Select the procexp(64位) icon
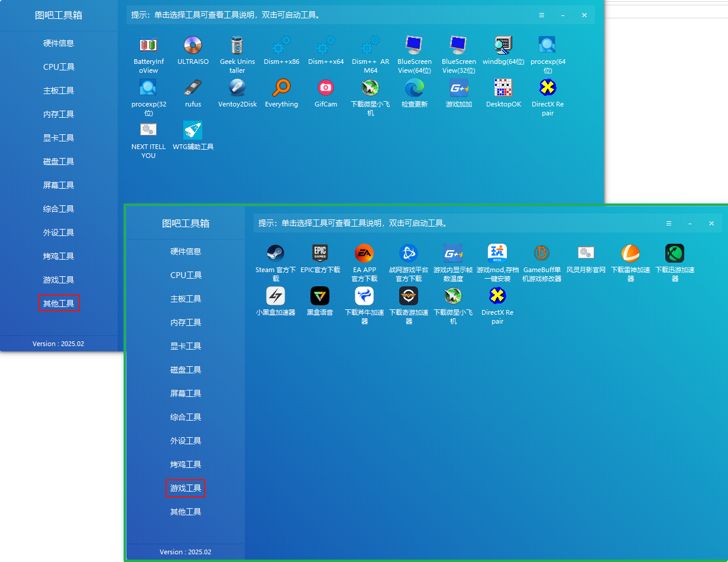Screen dimensions: 728x562 (548, 45)
